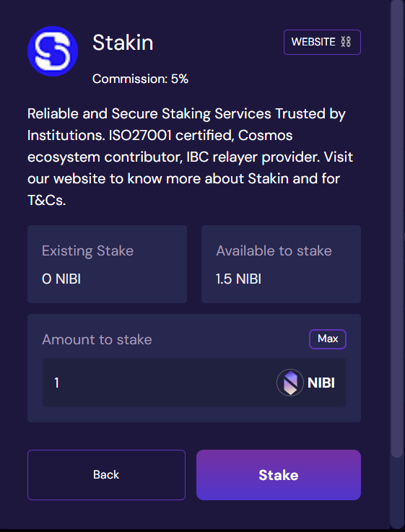The image size is (405, 532).
Task: Click the Commission: 5% text
Action: coord(140,79)
